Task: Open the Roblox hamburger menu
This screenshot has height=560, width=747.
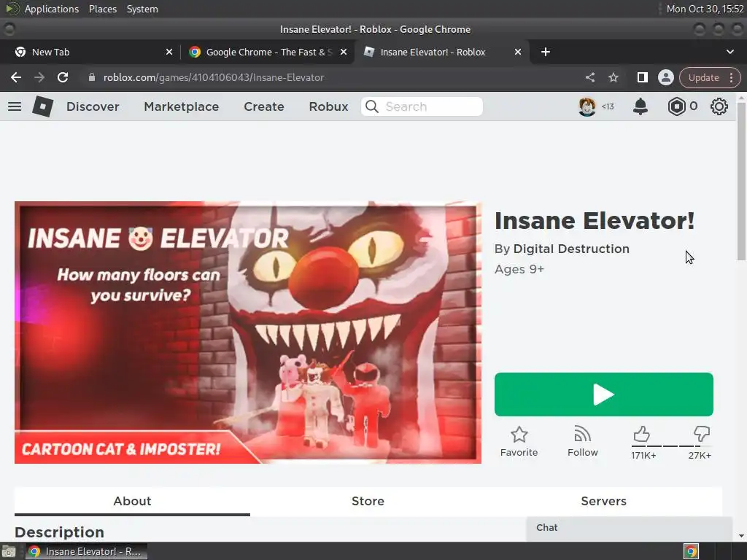Action: pos(15,106)
